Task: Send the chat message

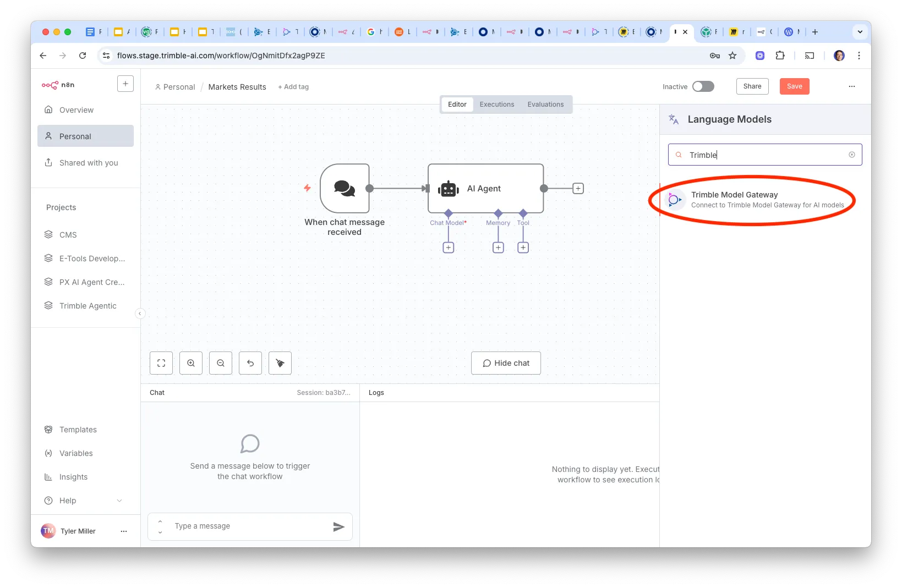Action: [x=339, y=527]
